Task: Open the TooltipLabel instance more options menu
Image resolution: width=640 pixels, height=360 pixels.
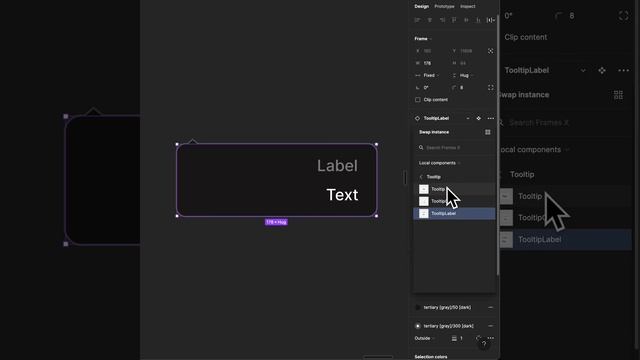Action: (491, 118)
